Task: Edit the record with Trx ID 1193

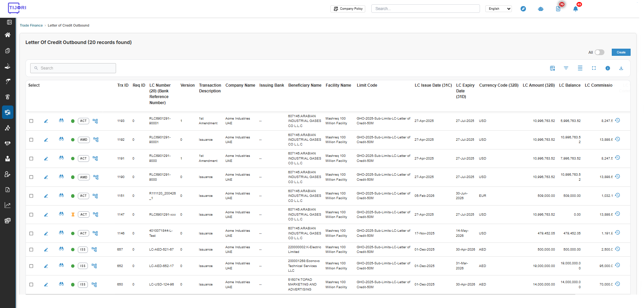Action: pyautogui.click(x=46, y=121)
